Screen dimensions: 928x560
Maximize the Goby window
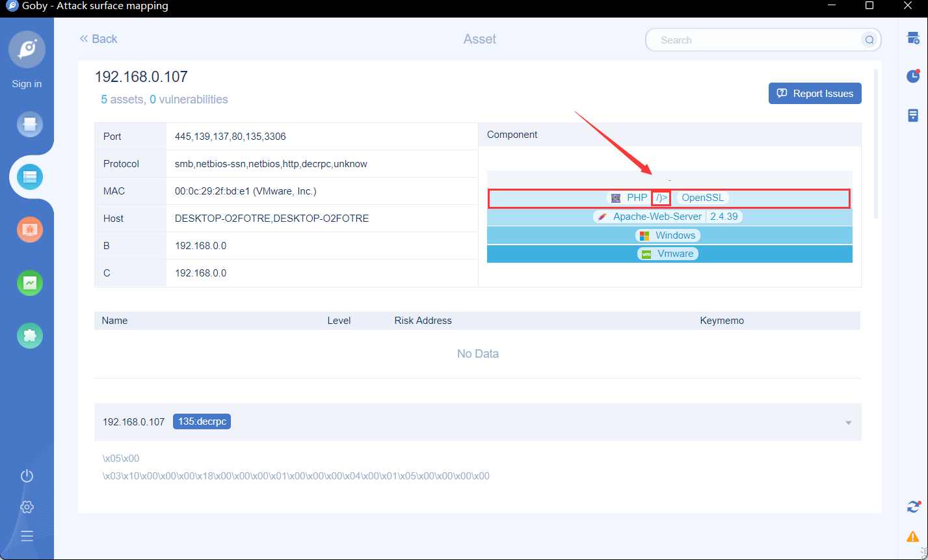click(869, 5)
